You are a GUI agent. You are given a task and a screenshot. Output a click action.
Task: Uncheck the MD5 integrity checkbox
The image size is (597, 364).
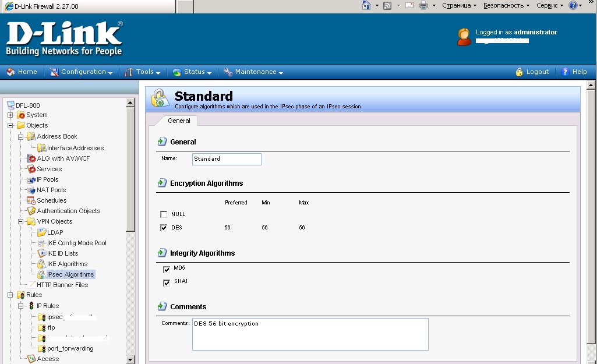tap(167, 269)
